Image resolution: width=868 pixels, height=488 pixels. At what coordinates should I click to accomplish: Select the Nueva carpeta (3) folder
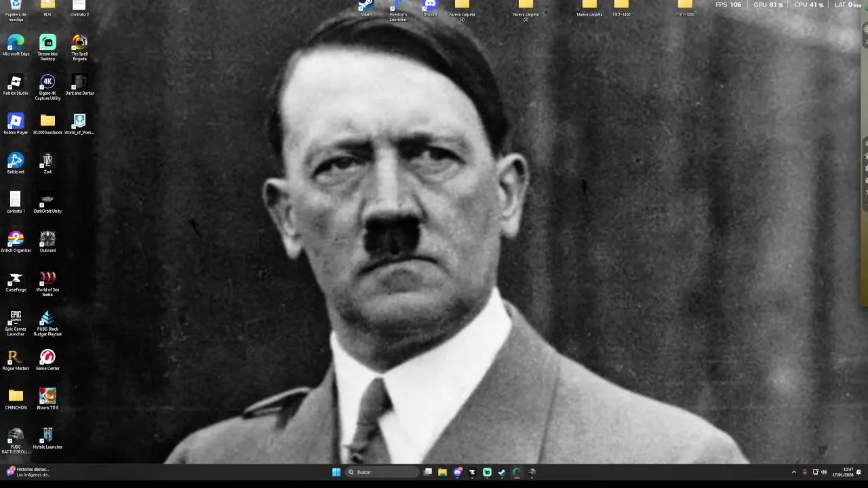(x=462, y=10)
